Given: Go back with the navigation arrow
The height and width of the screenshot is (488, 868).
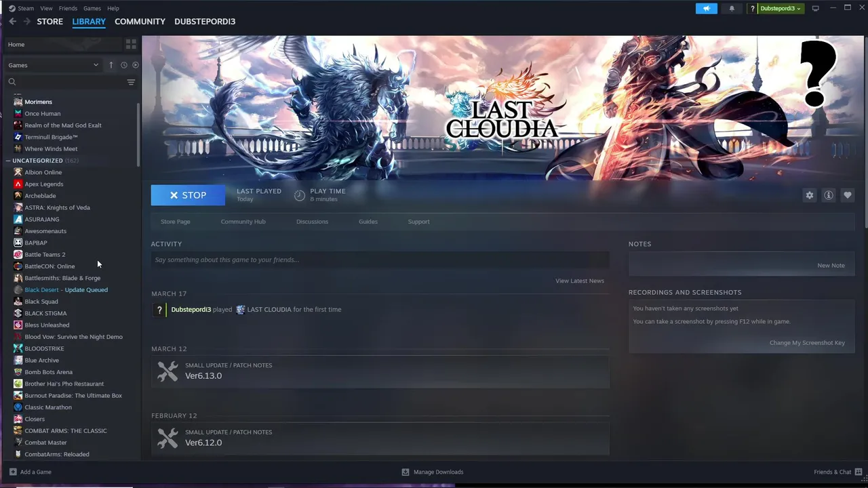Looking at the screenshot, I should pyautogui.click(x=12, y=22).
